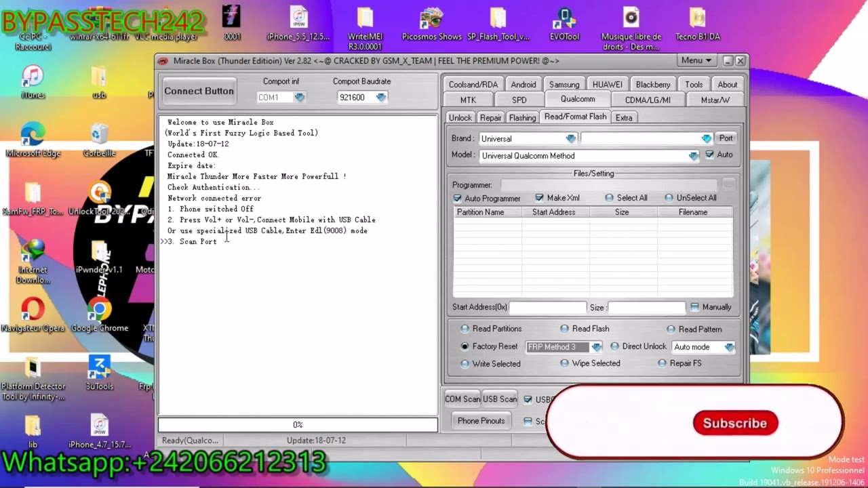Switch to the Qualcomm tab
The height and width of the screenshot is (488, 868).
point(578,99)
